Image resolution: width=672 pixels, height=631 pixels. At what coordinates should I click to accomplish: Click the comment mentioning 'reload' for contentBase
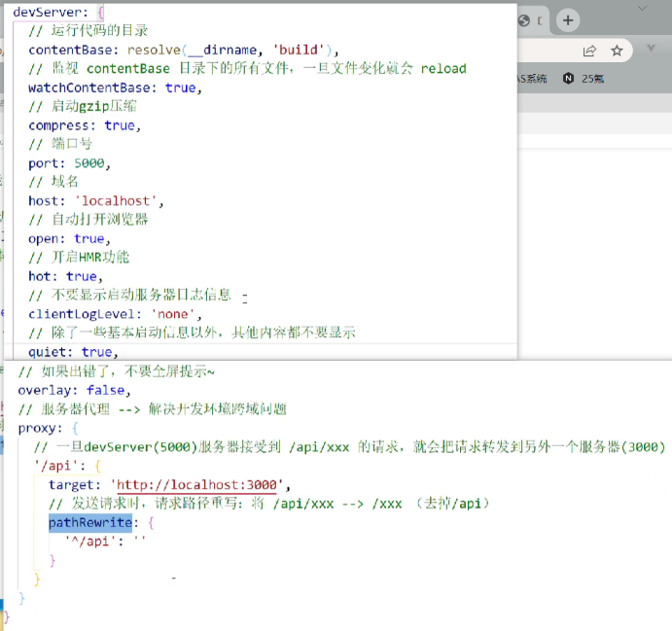[x=247, y=68]
